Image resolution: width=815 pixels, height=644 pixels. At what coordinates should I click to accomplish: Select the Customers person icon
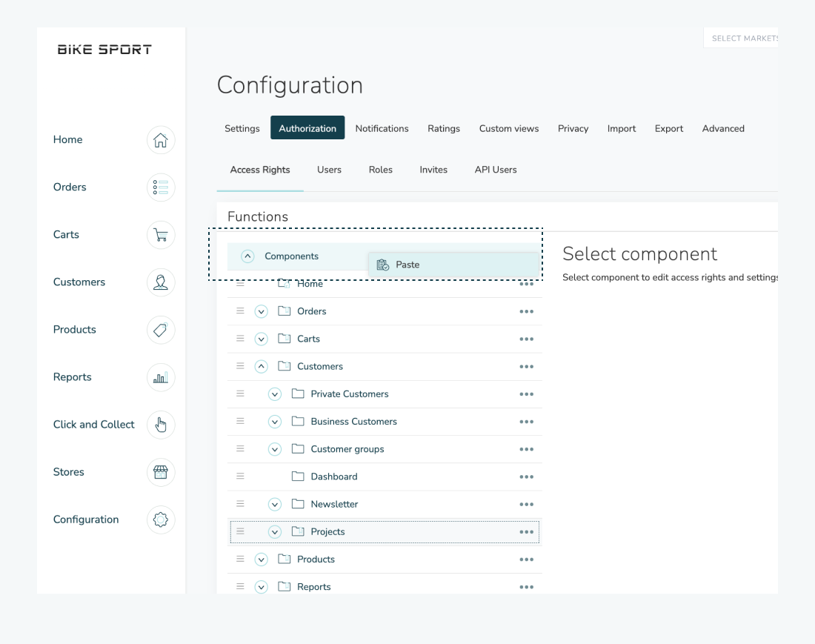[x=161, y=282]
